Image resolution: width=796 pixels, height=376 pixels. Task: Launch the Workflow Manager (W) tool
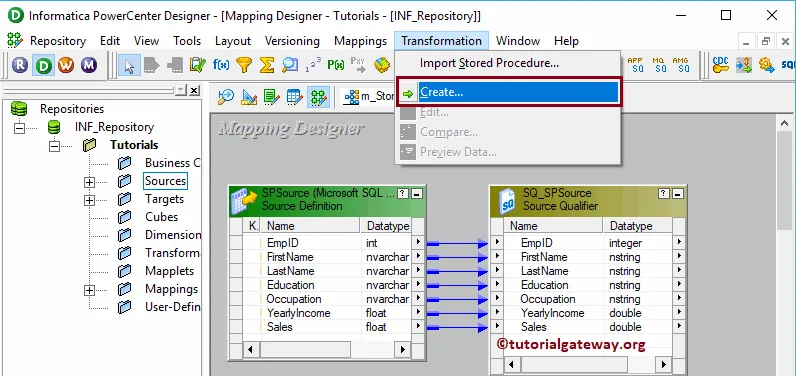click(66, 65)
